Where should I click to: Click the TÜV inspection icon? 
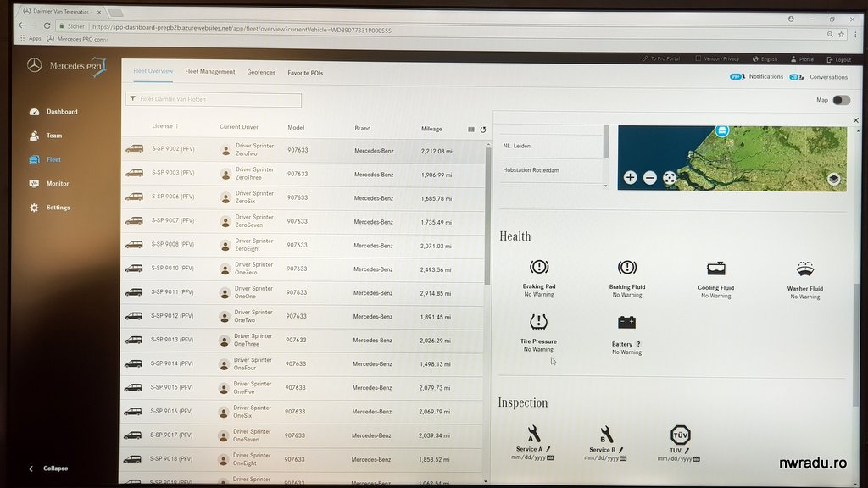(681, 435)
